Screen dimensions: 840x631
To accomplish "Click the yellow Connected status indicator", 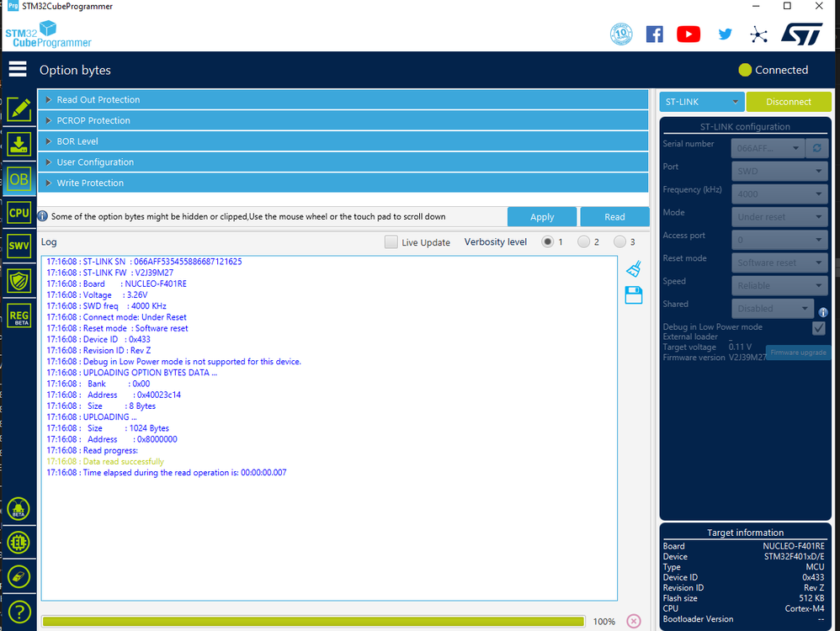I will (745, 70).
